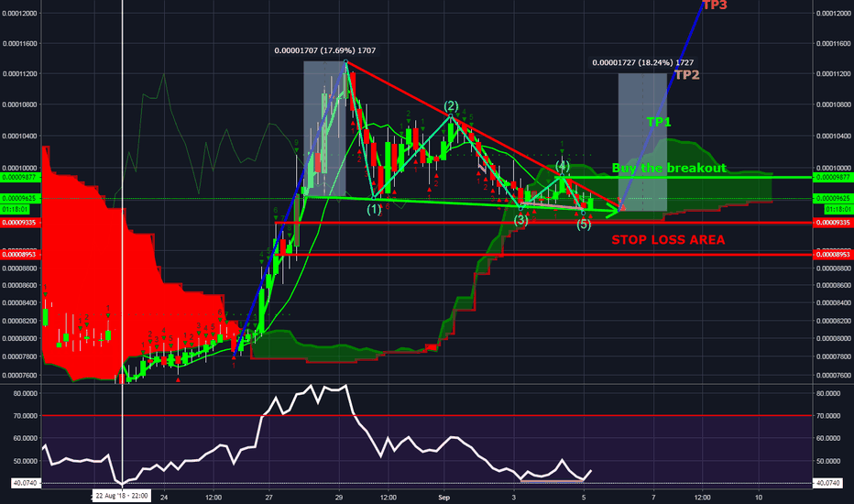Image resolution: width=854 pixels, height=504 pixels.
Task: Click the wave (2) label
Action: (x=451, y=106)
